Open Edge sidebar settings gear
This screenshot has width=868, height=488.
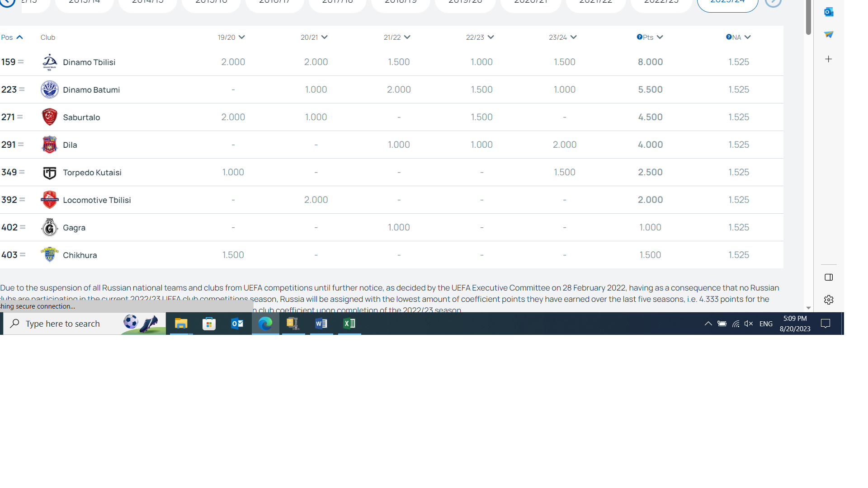pos(828,300)
